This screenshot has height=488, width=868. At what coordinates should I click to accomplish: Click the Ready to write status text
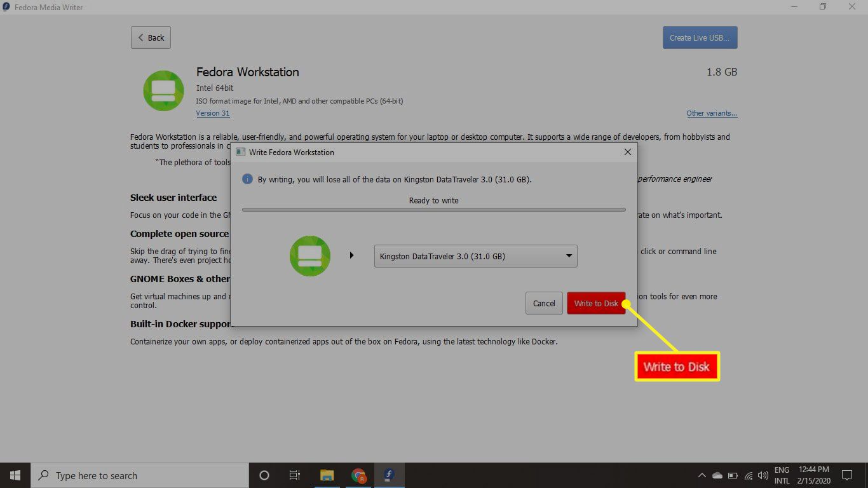(x=433, y=200)
